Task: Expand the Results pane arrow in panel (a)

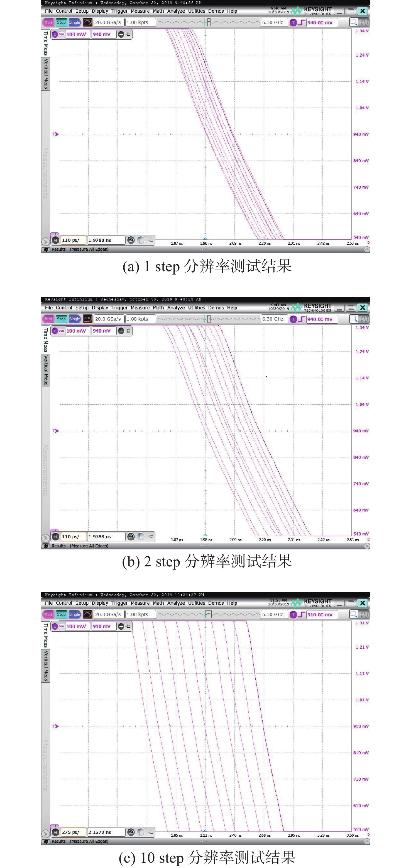Action: (x=367, y=250)
